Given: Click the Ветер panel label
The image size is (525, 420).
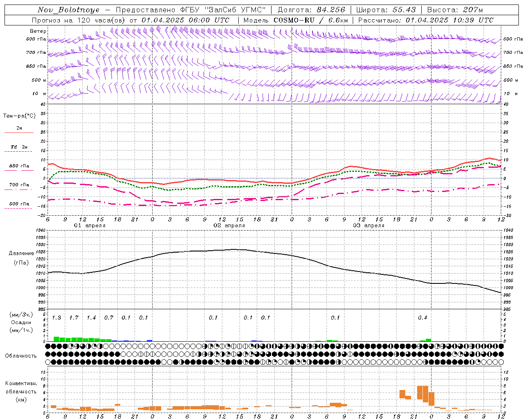Looking at the screenshot, I should [x=38, y=31].
